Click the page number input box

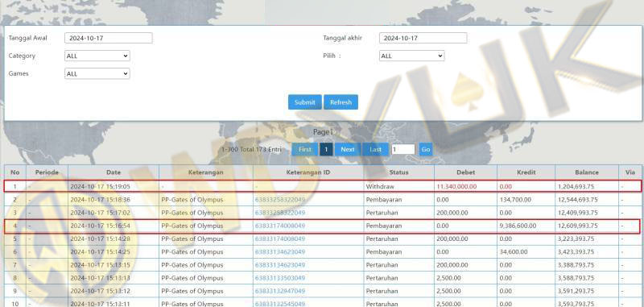tap(403, 149)
